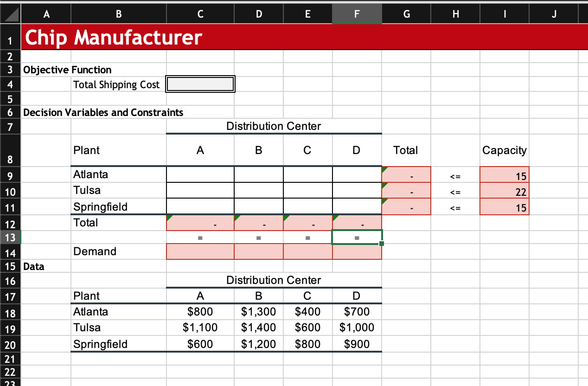Click the <= sign in Tulsa row
The height and width of the screenshot is (386, 588).
point(455,193)
